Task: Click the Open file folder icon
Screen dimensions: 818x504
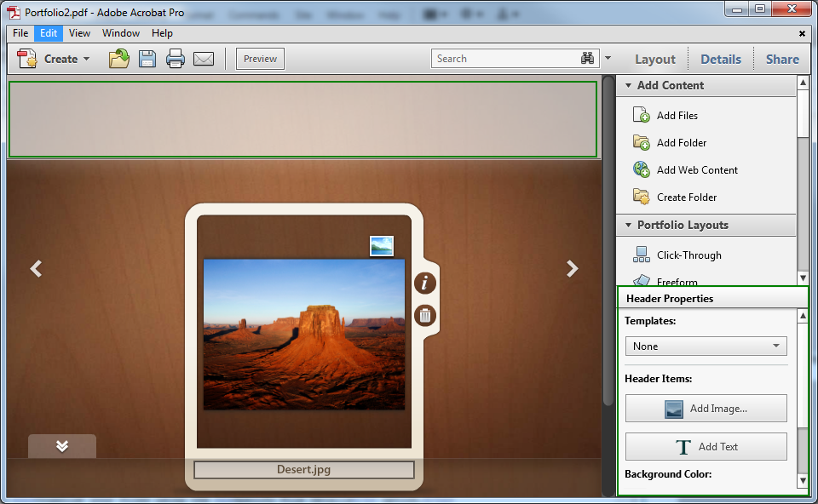Action: (118, 59)
